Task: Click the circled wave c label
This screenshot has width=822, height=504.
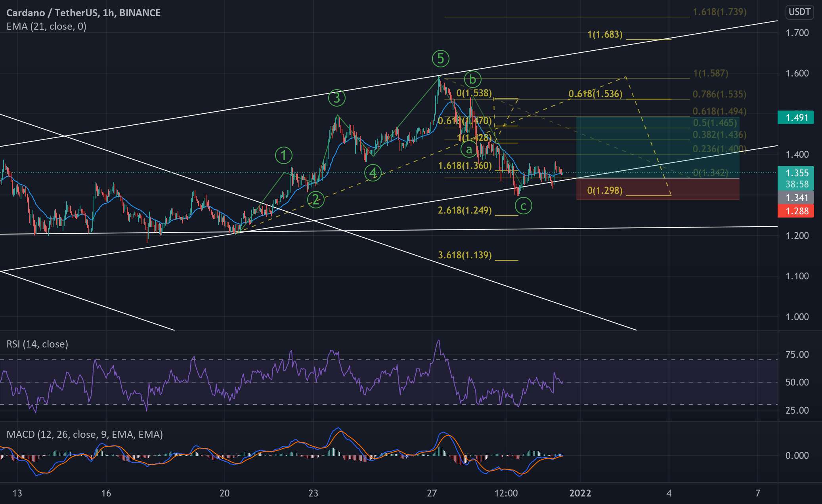Action: pos(524,206)
